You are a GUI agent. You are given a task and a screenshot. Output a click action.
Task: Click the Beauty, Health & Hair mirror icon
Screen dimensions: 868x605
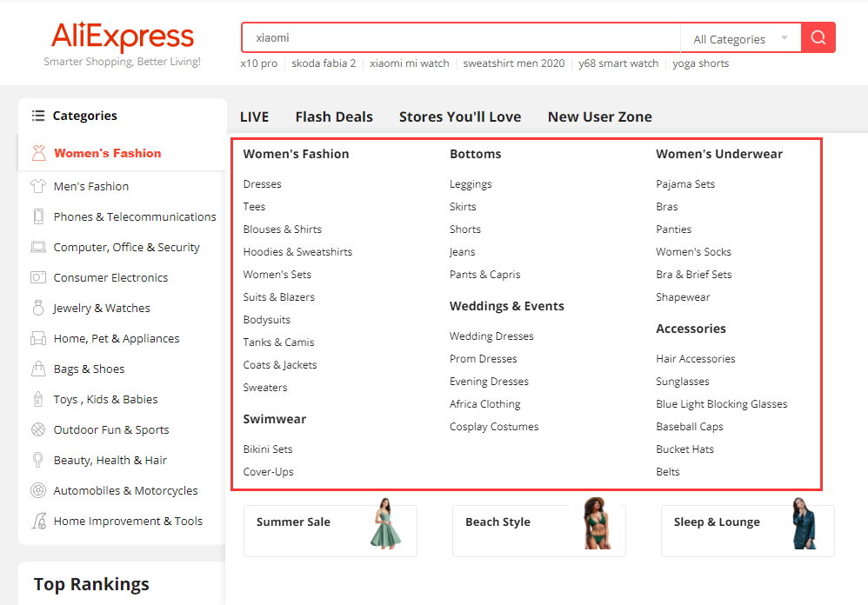point(38,460)
